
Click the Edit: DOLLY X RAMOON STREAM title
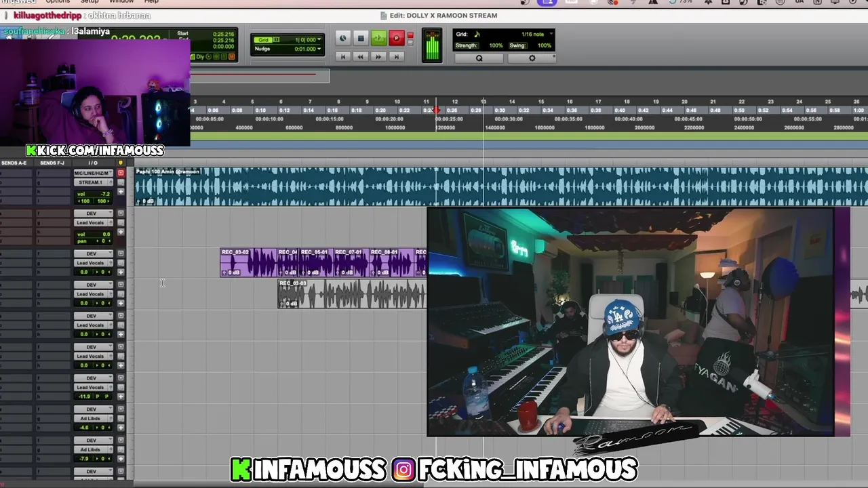point(443,16)
